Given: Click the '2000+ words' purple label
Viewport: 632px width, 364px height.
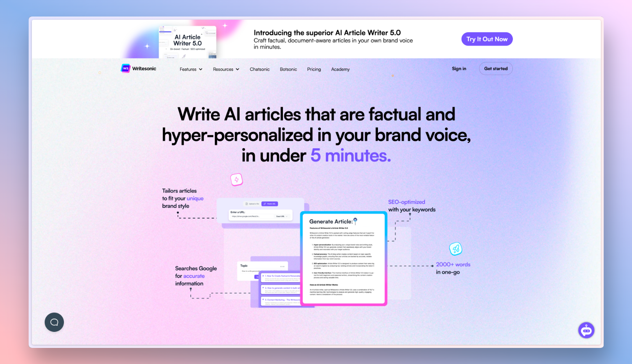Looking at the screenshot, I should click(x=453, y=264).
